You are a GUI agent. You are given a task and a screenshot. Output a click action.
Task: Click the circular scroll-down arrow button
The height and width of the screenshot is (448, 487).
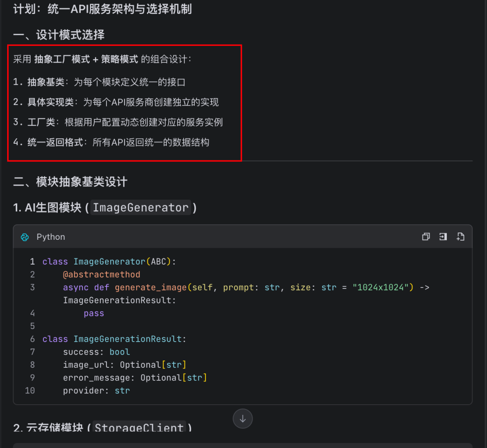[x=243, y=419]
